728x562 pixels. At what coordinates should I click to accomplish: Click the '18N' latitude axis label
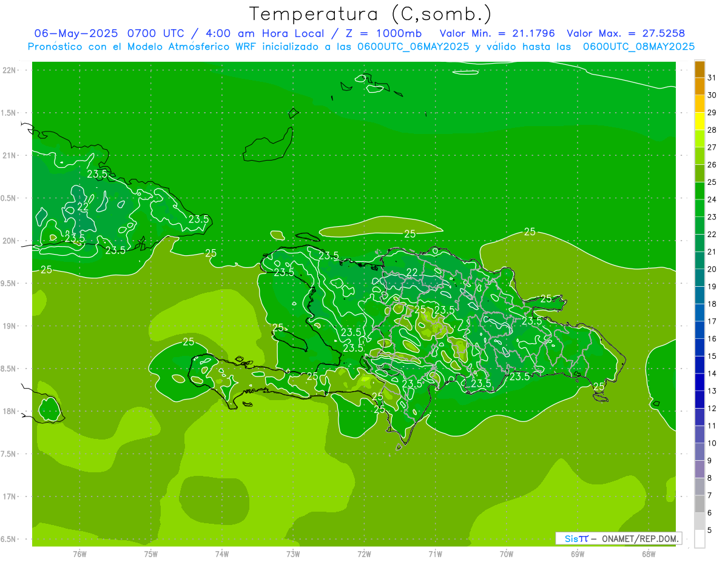pos(10,412)
